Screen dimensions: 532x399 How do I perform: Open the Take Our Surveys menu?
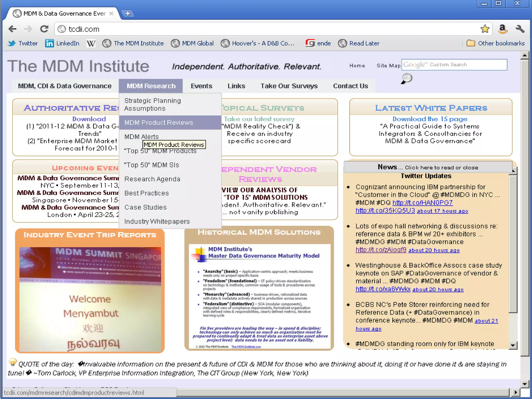(289, 86)
